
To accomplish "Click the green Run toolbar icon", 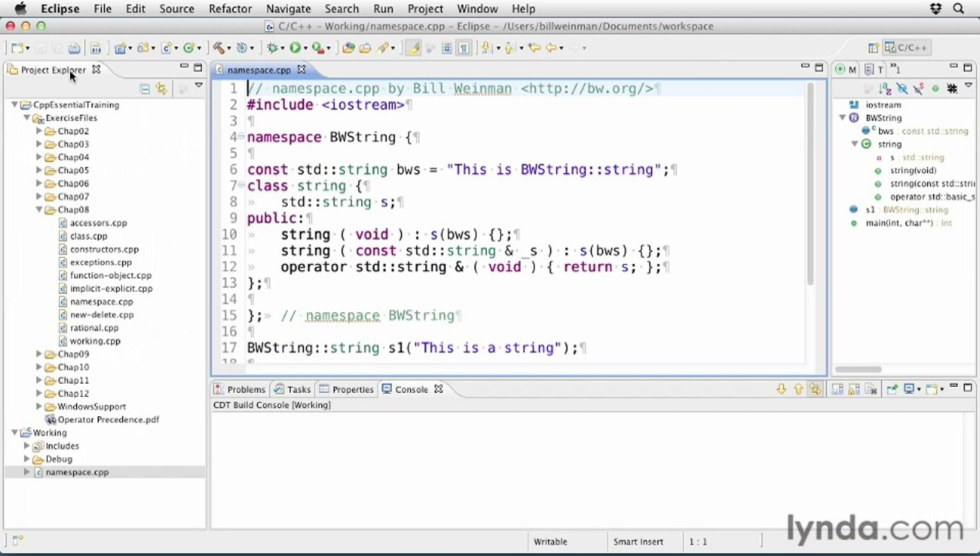I will [296, 48].
